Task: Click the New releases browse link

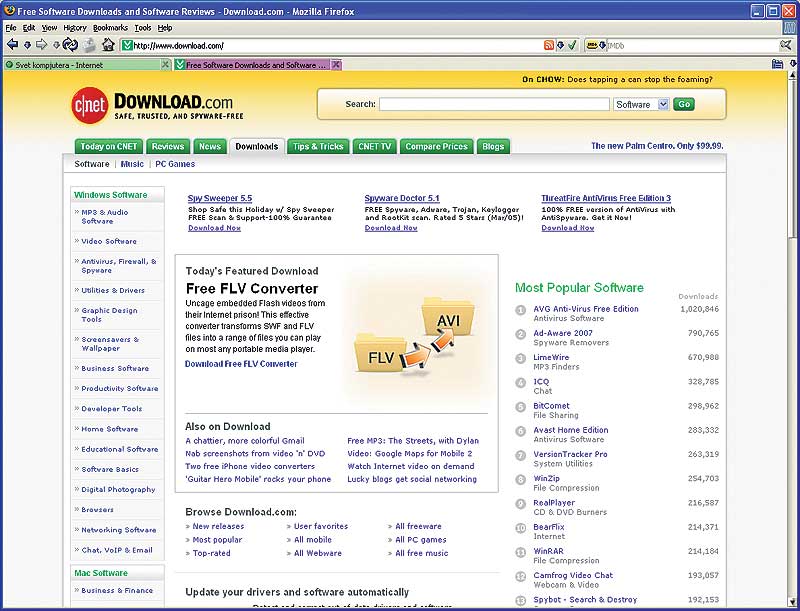Action: tap(218, 526)
